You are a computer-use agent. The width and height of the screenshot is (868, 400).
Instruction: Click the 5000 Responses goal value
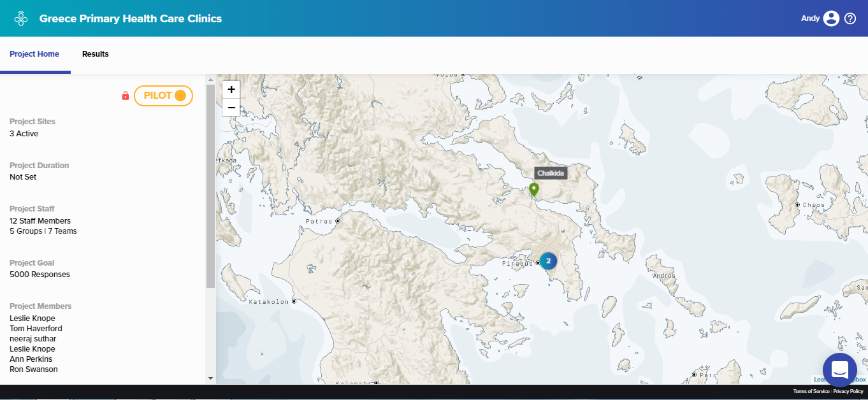40,275
